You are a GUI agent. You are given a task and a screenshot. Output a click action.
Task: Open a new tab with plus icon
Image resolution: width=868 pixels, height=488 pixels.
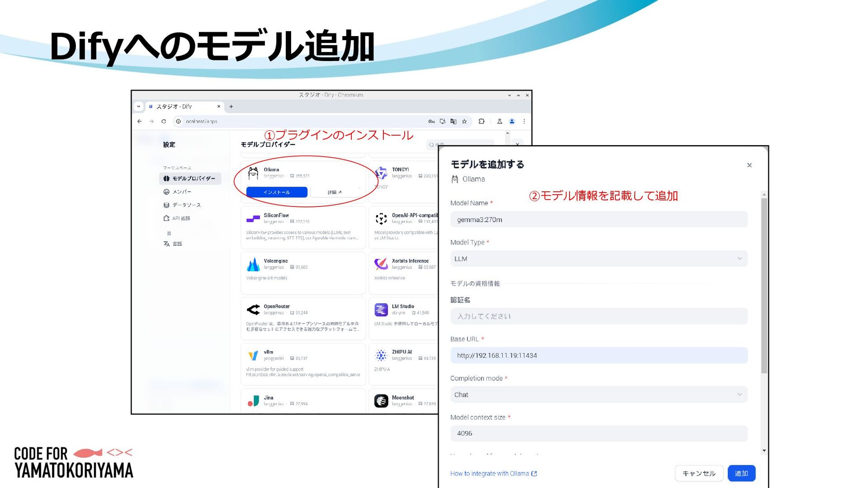(x=231, y=107)
